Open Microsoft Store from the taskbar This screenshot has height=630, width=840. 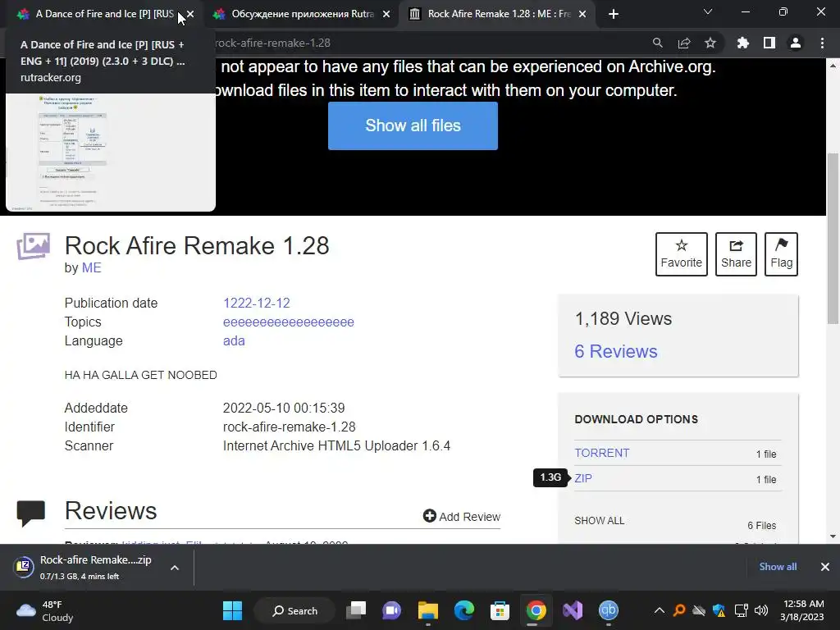point(500,610)
